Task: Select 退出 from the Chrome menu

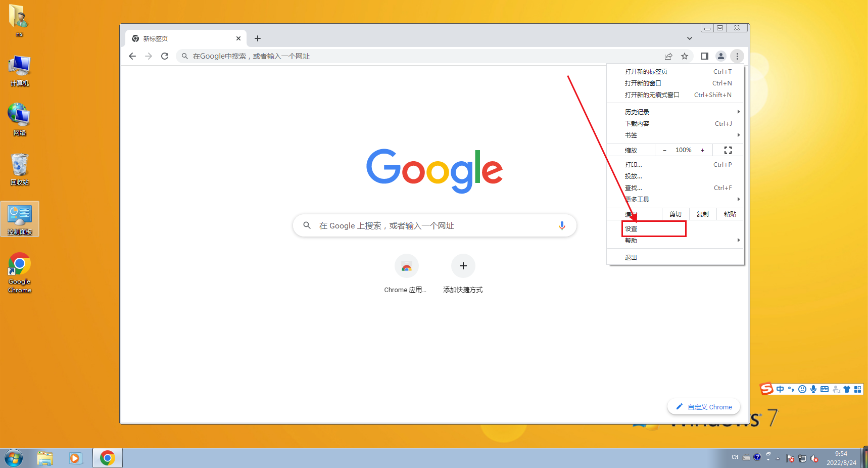Action: click(676, 258)
